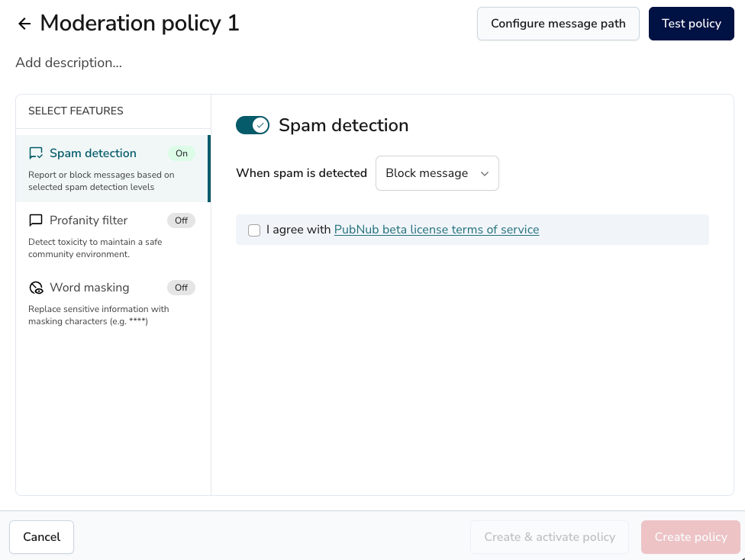The width and height of the screenshot is (745, 560).
Task: Click Create & activate policy button
Action: point(550,536)
